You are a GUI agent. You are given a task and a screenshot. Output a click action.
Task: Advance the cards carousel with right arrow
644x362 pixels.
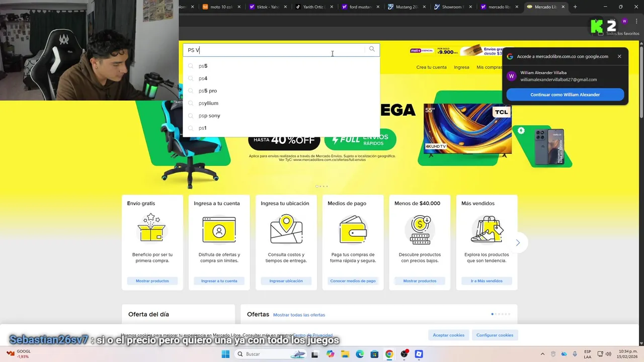(x=518, y=243)
